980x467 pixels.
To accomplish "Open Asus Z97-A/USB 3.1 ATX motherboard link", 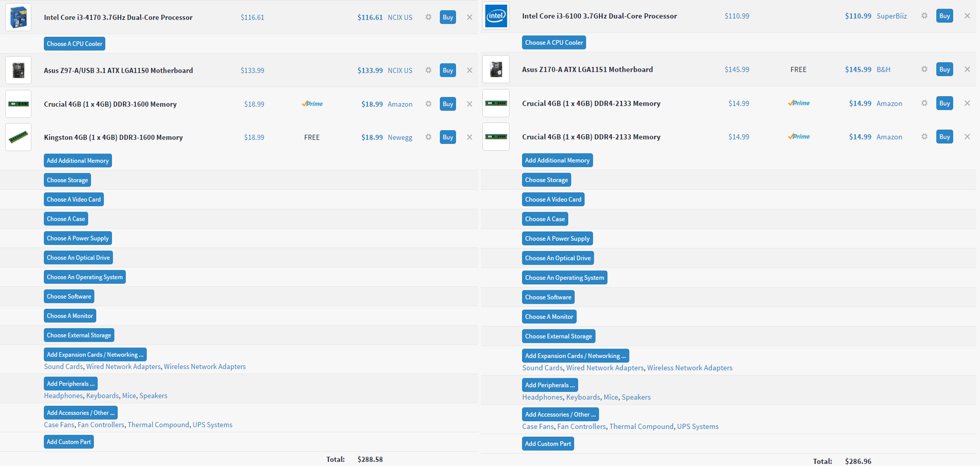I will coord(118,70).
